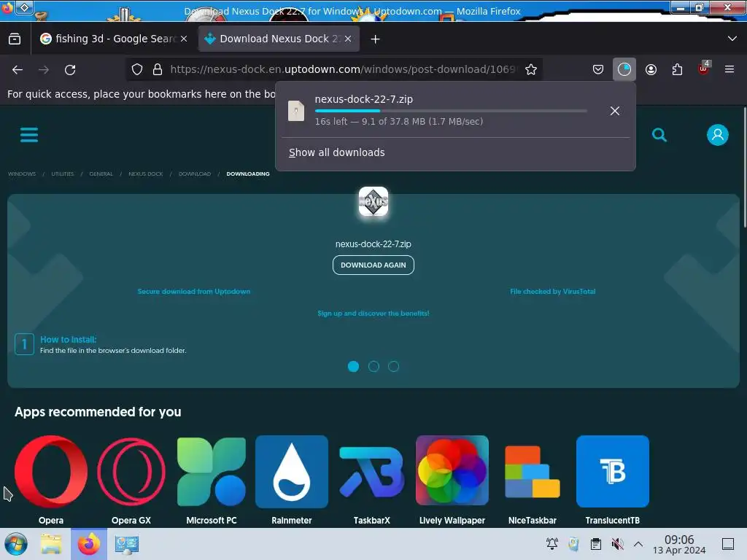
Task: Open new browser tab
Action: (x=376, y=39)
